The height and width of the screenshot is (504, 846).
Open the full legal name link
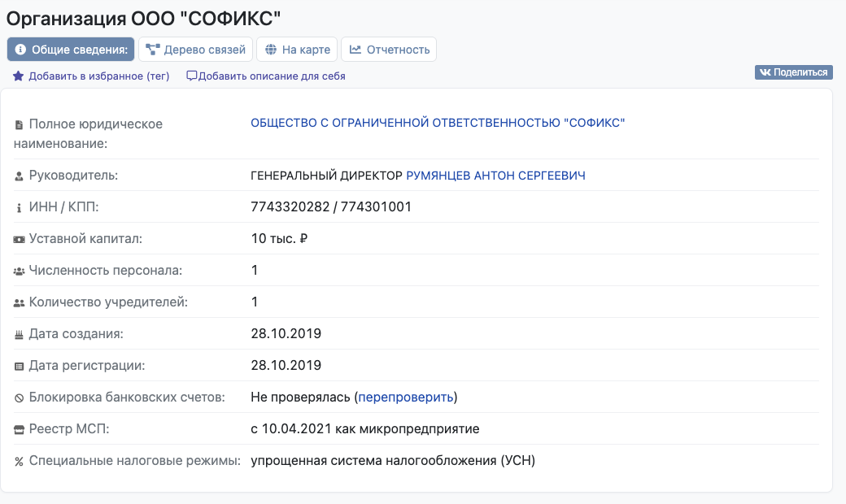point(438,123)
